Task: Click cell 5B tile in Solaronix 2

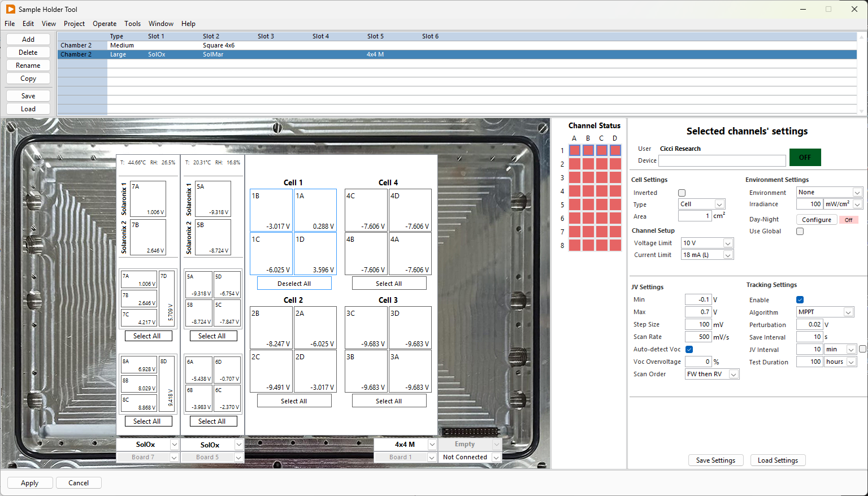Action: (x=213, y=237)
